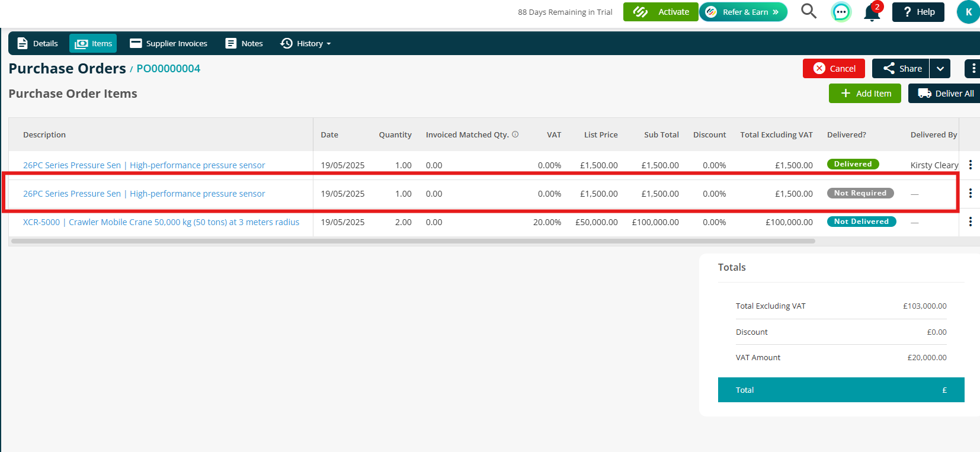Open the PO00000004 breadcrumb link
The height and width of the screenshot is (452, 980).
pos(168,69)
